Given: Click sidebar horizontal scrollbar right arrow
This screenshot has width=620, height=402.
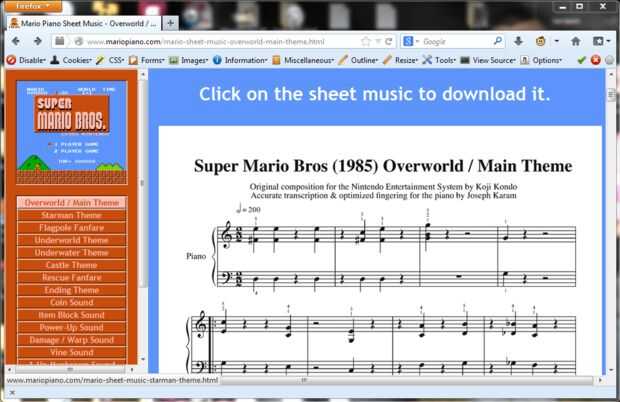Looking at the screenshot, I should point(132,370).
